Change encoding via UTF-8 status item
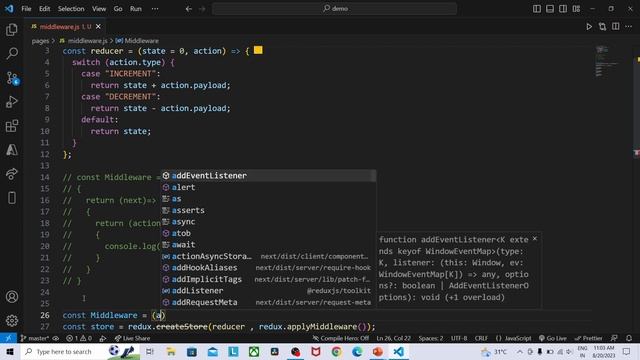This screenshot has height=360, width=640. coord(459,338)
